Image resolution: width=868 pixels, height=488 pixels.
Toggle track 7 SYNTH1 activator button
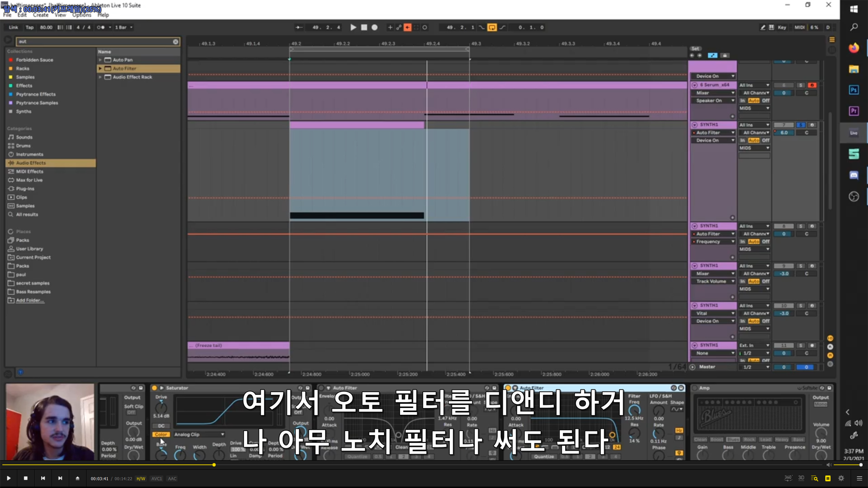pyautogui.click(x=784, y=125)
